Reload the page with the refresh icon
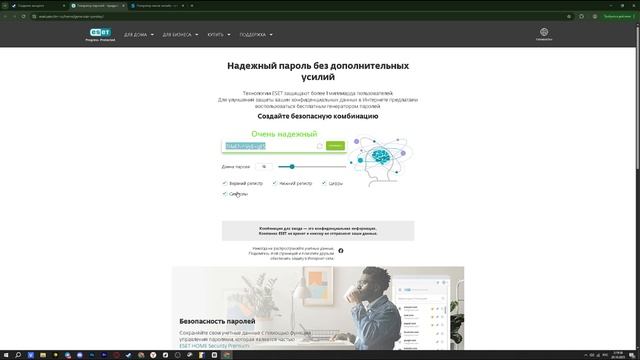 (23, 16)
